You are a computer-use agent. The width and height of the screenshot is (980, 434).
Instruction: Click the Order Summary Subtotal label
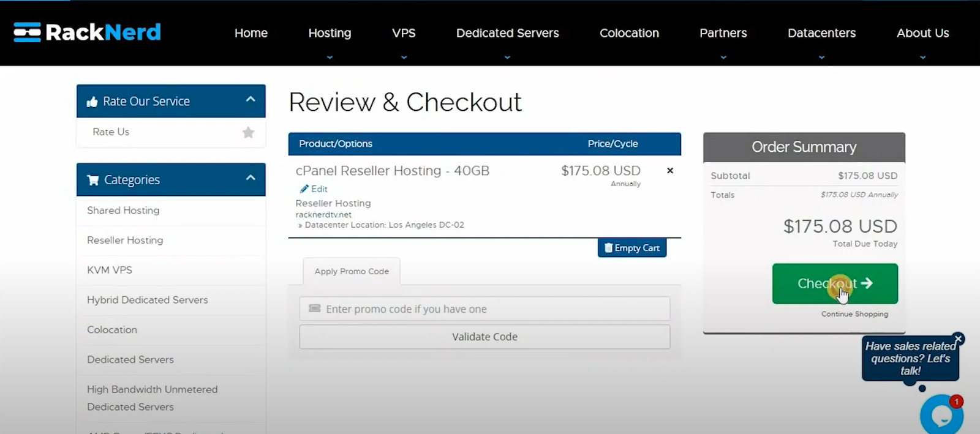point(730,176)
